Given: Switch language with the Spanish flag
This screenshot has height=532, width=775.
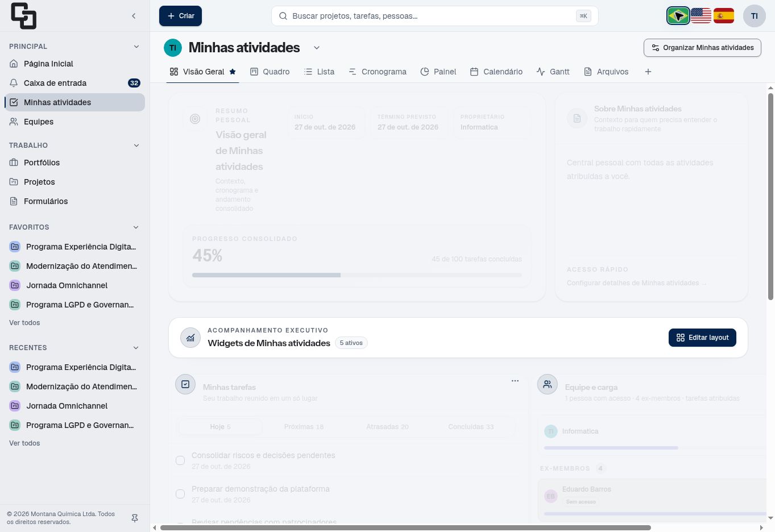Looking at the screenshot, I should [x=724, y=16].
